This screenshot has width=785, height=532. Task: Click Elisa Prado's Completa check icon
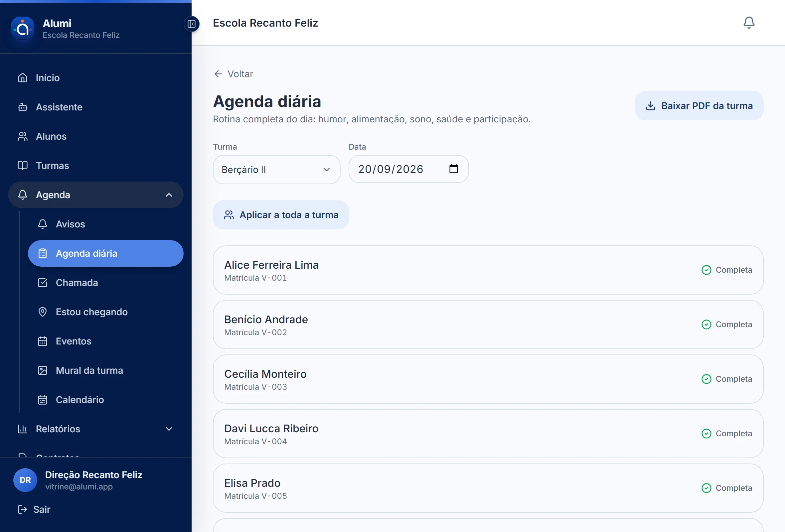[x=706, y=488]
